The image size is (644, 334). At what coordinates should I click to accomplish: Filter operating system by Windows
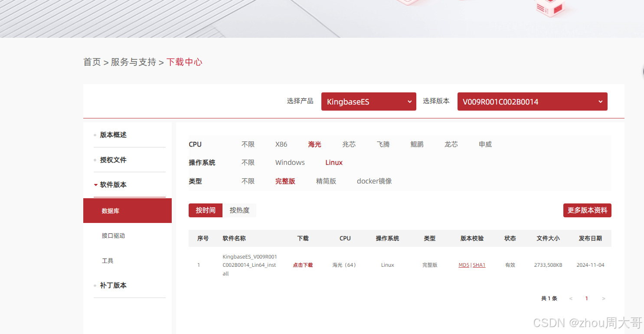[x=290, y=163]
